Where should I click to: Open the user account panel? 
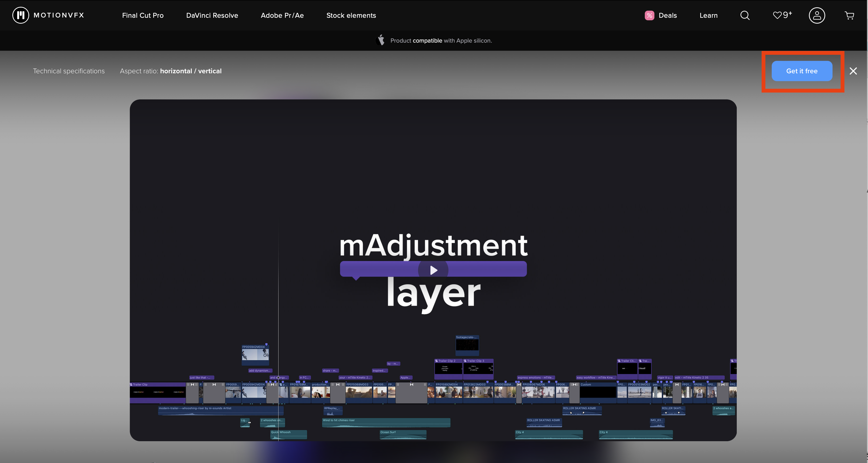point(817,15)
